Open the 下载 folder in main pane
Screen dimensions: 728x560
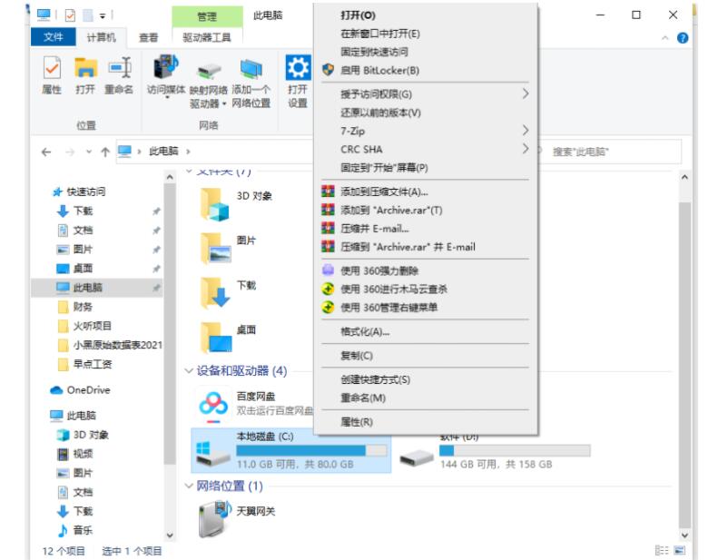pos(215,293)
